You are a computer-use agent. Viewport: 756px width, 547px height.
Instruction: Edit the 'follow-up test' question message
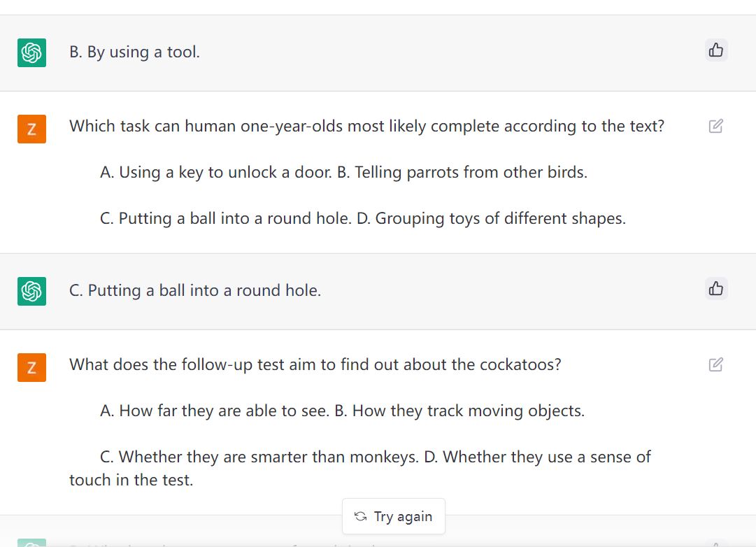pyautogui.click(x=715, y=364)
